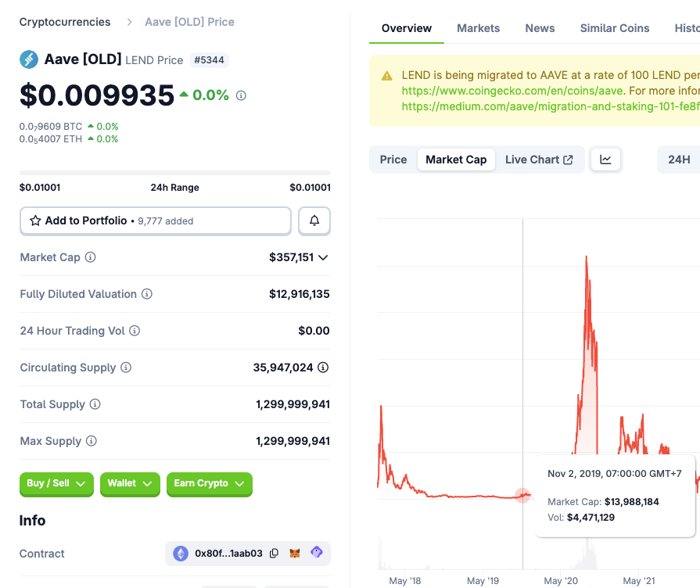Click the Info section heading
Screen dimensions: 700x588
(32, 520)
